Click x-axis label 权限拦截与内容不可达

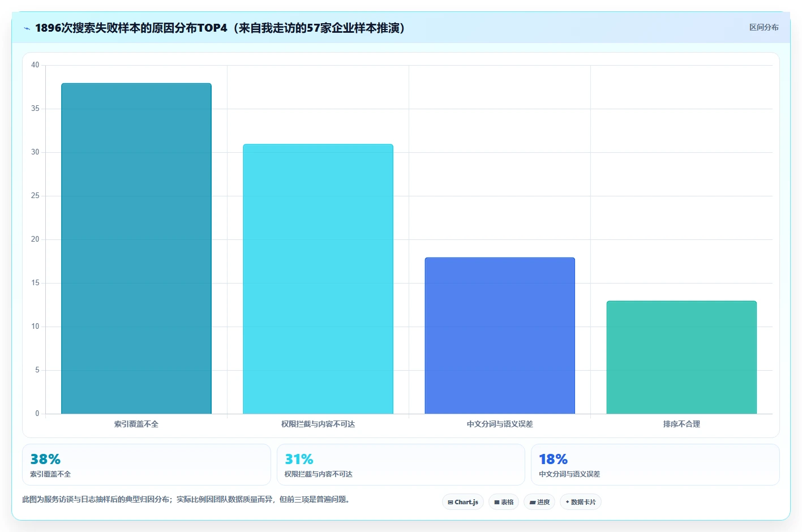point(318,424)
